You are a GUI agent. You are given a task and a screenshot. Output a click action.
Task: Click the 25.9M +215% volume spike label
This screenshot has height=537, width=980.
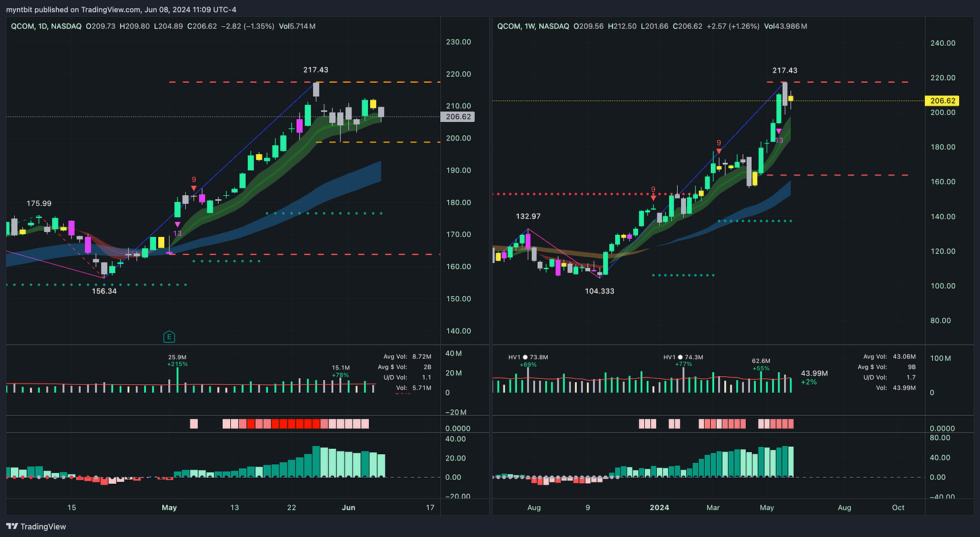click(178, 360)
